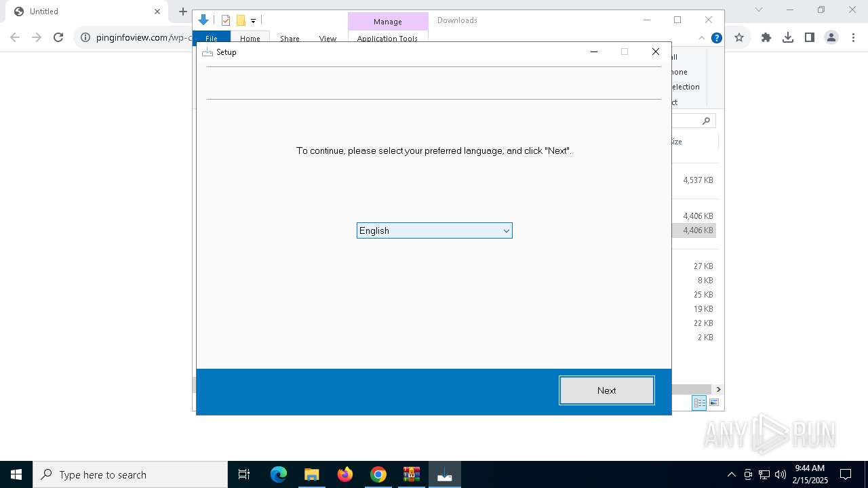The height and width of the screenshot is (488, 868).
Task: Open the notification center icon
Action: pos(846,474)
